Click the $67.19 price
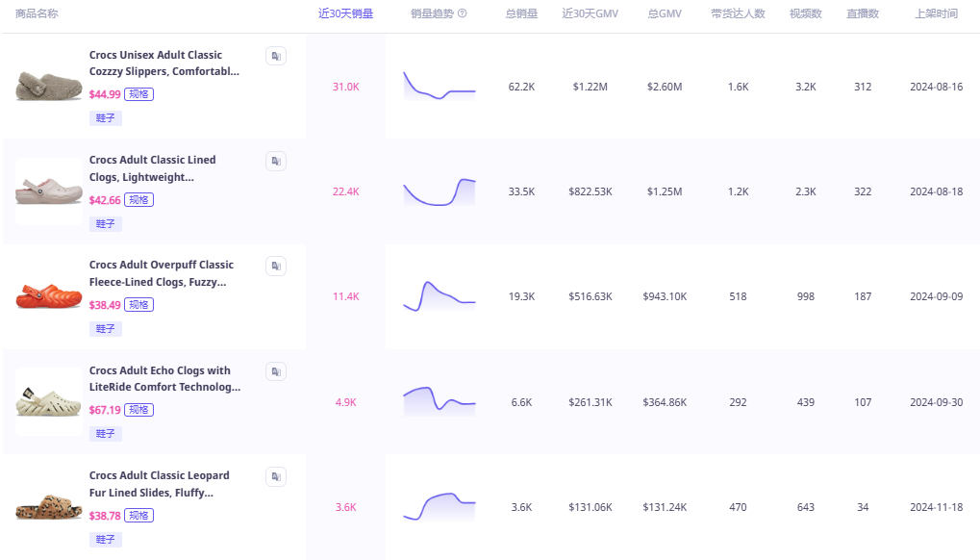The height and width of the screenshot is (560, 980). pos(105,410)
